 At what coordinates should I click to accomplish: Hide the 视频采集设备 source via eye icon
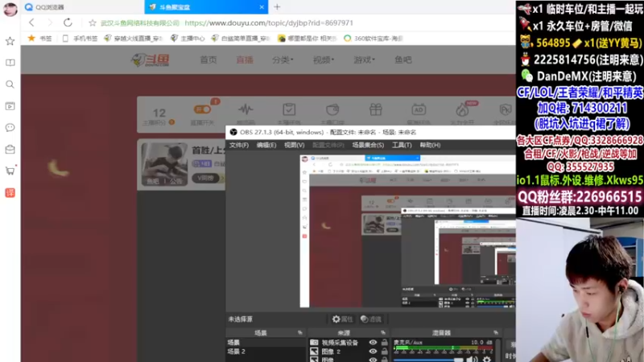[373, 343]
